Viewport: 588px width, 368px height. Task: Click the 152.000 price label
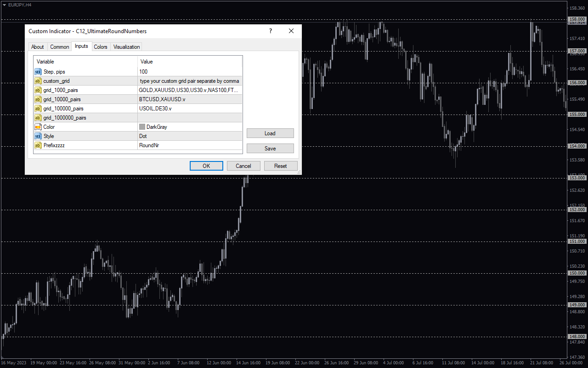(577, 210)
